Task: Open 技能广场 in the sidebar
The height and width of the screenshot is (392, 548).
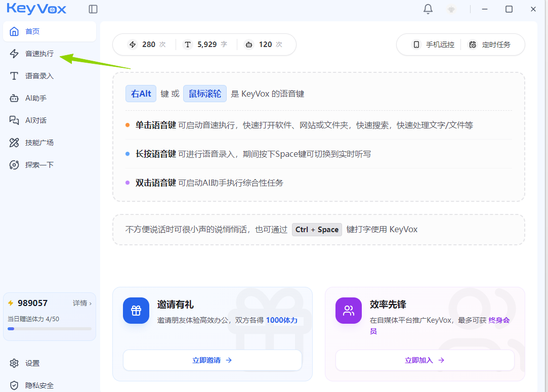Action: pyautogui.click(x=50, y=143)
